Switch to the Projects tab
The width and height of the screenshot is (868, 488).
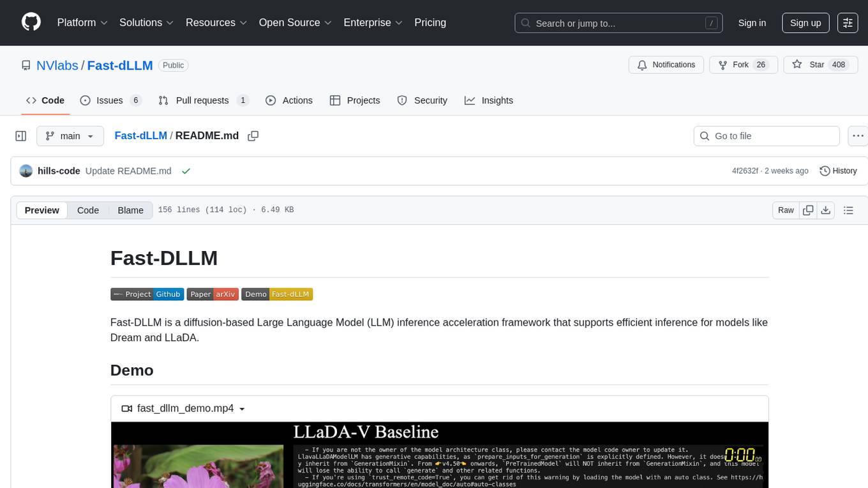tap(355, 100)
